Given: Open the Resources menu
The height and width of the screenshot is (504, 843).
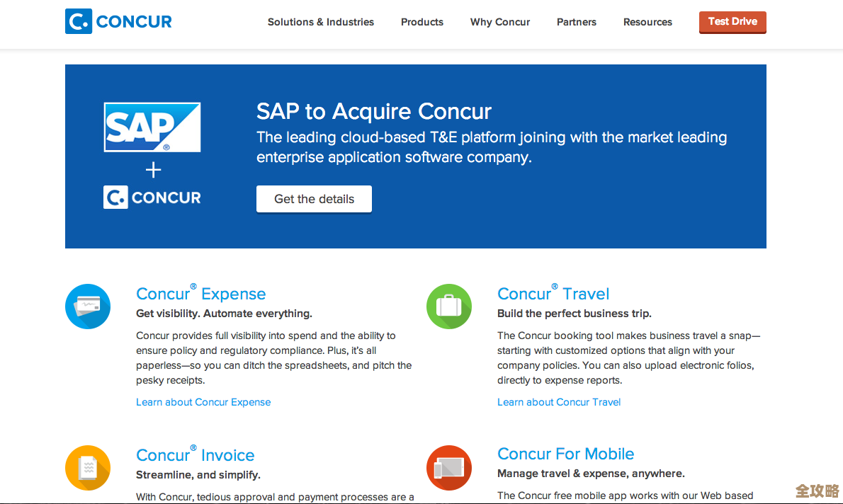Looking at the screenshot, I should pyautogui.click(x=647, y=22).
